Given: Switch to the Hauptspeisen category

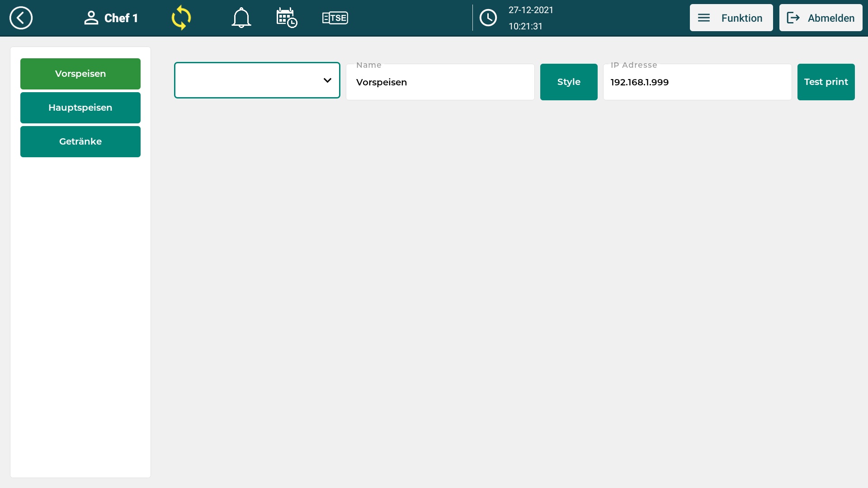Looking at the screenshot, I should (x=80, y=108).
